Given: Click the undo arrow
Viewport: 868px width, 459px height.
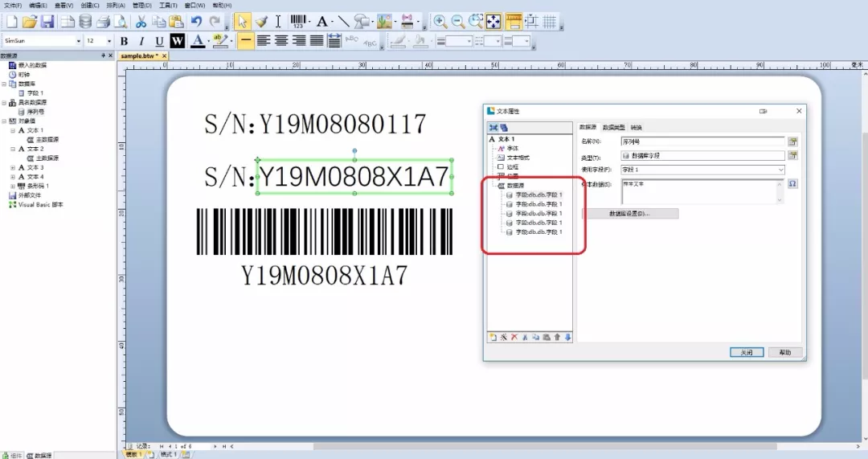Looking at the screenshot, I should (x=196, y=22).
